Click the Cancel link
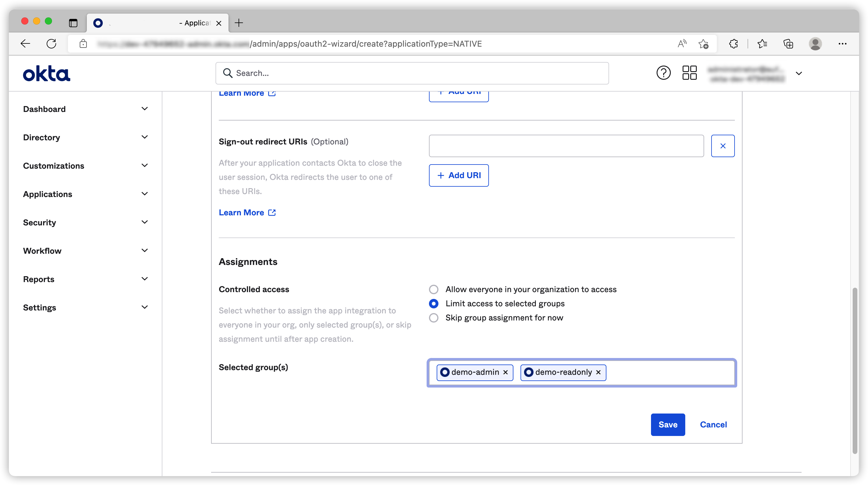 pos(713,425)
